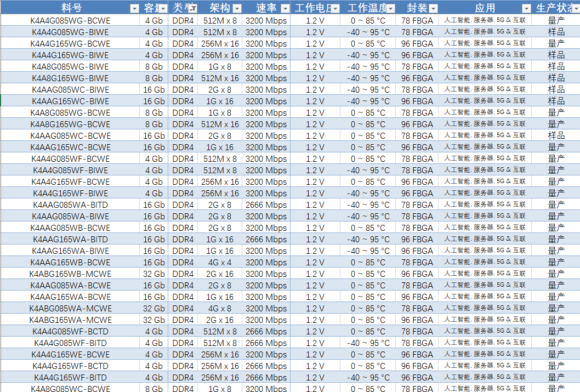Select cell K4AAG085WC-BIWE
Screen dimensions: 580x392
point(70,89)
